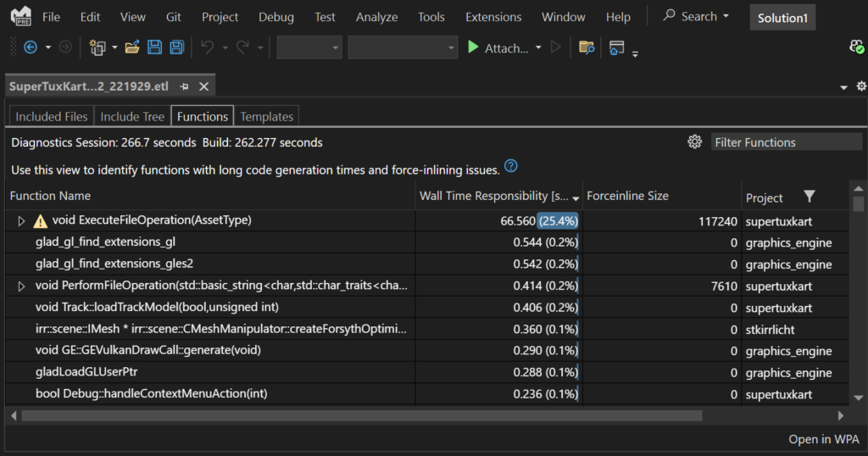Open the Attach button dropdown arrow
This screenshot has height=456, width=868.
[x=538, y=47]
